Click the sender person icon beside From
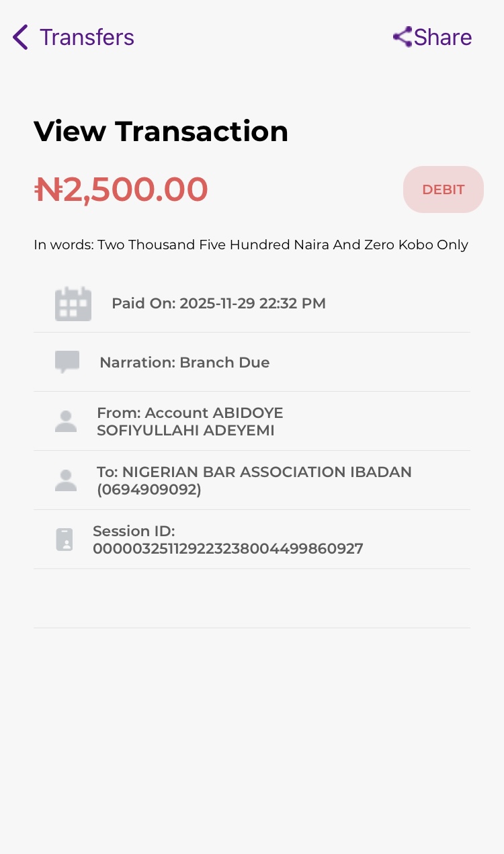 66,421
